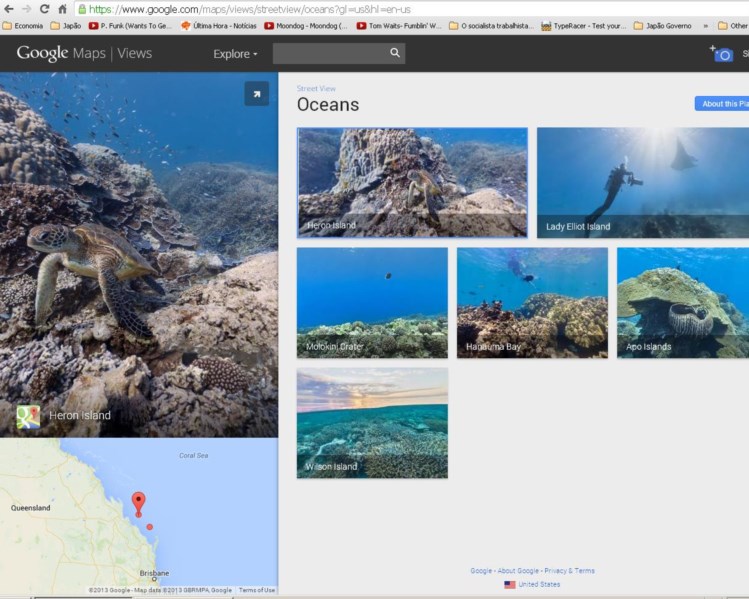Open the Tom Waits YouTube bookmark
The image size is (749, 599).
coord(399,26)
